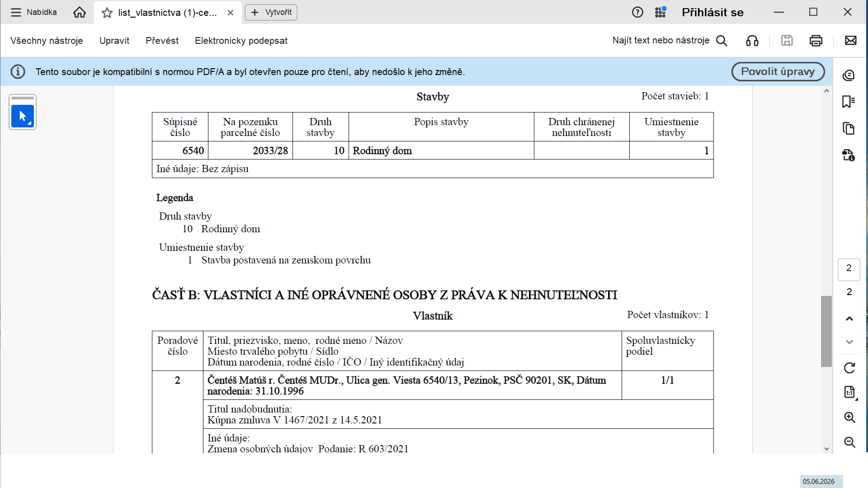This screenshot has height=488, width=868.
Task: Open the document standards info icon
Action: coord(849,155)
